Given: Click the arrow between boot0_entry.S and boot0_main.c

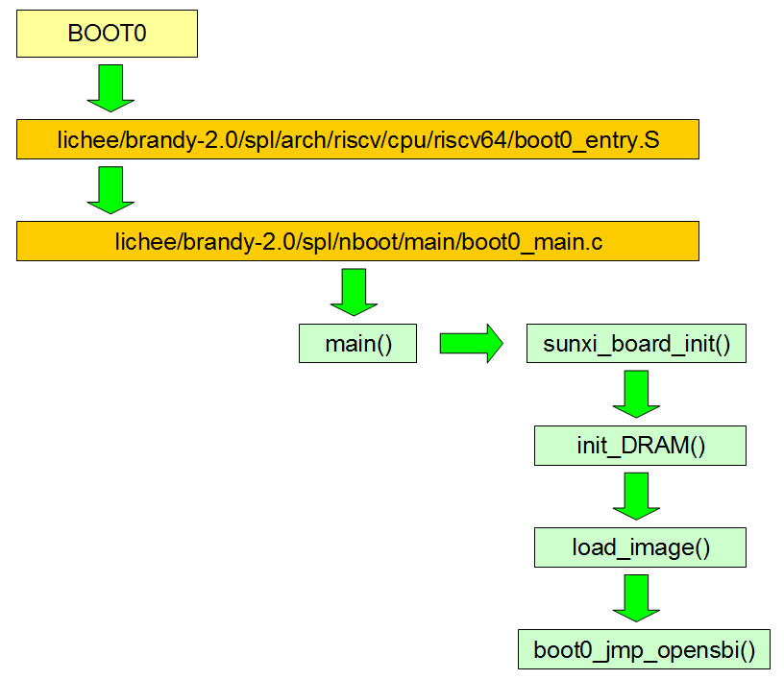Looking at the screenshot, I should pyautogui.click(x=110, y=189).
